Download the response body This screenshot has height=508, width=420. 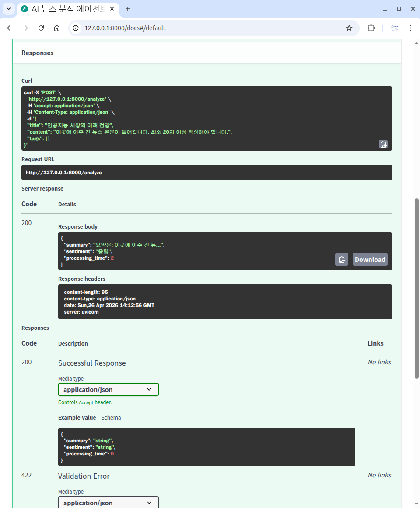pyautogui.click(x=370, y=259)
